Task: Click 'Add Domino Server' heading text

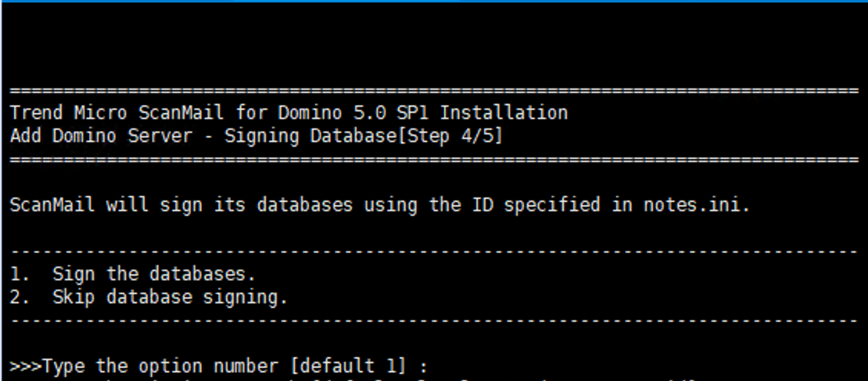Action: tap(101, 137)
